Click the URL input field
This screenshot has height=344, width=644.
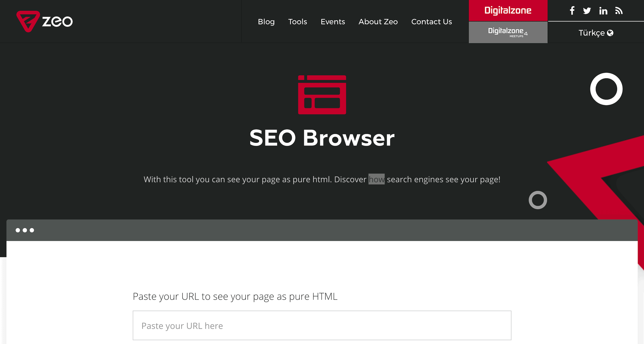[322, 326]
